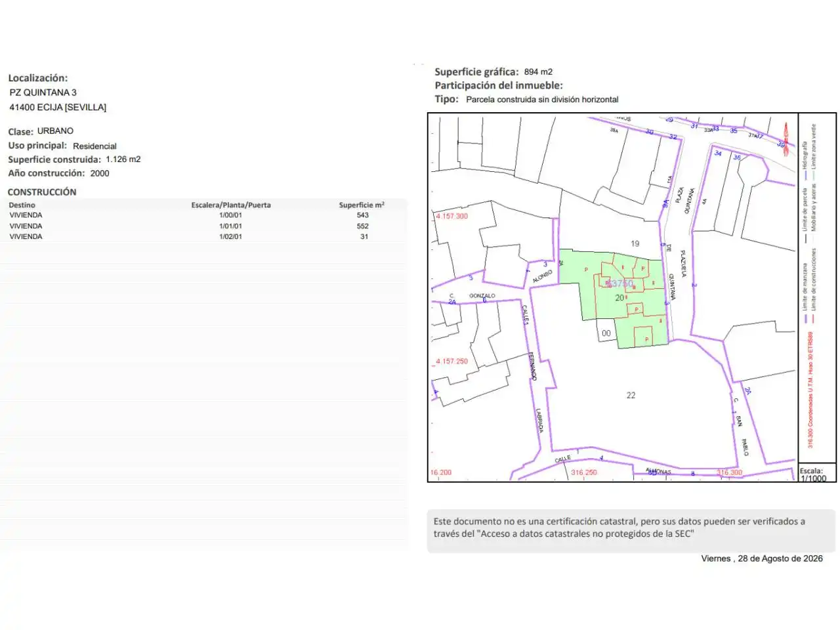This screenshot has width=840, height=630.
Task: Click the construction year '2000'
Action: [x=100, y=173]
